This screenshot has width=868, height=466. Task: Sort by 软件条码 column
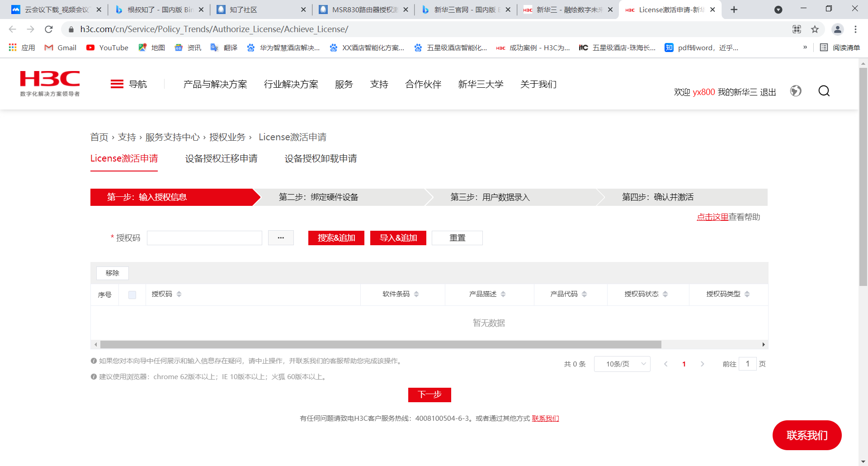tap(416, 294)
